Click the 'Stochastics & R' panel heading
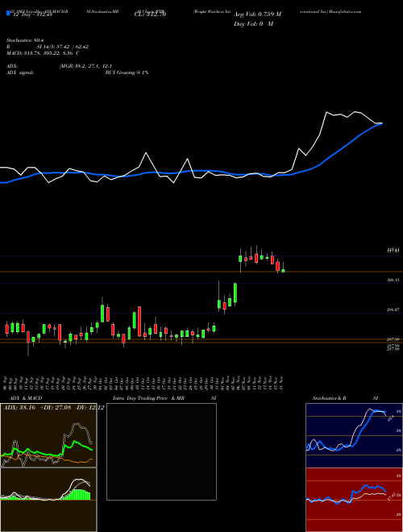Image resolution: width=403 pixels, height=532 pixels. pos(329,398)
